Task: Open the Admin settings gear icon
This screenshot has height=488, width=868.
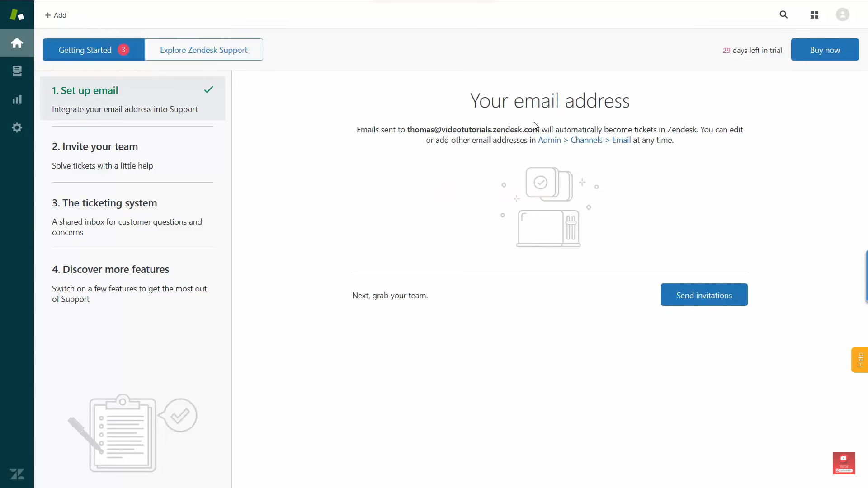Action: [17, 127]
